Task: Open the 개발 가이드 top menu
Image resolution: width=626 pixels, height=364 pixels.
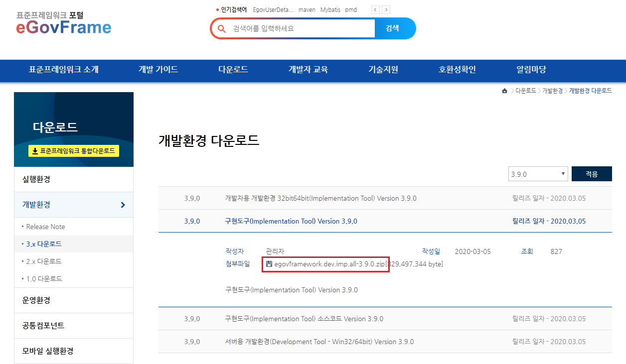Action: click(x=158, y=70)
